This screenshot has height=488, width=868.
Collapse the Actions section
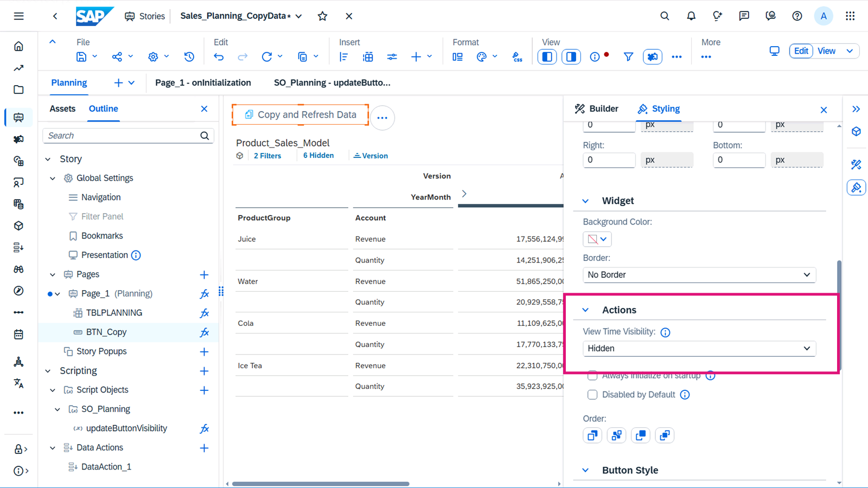point(585,310)
